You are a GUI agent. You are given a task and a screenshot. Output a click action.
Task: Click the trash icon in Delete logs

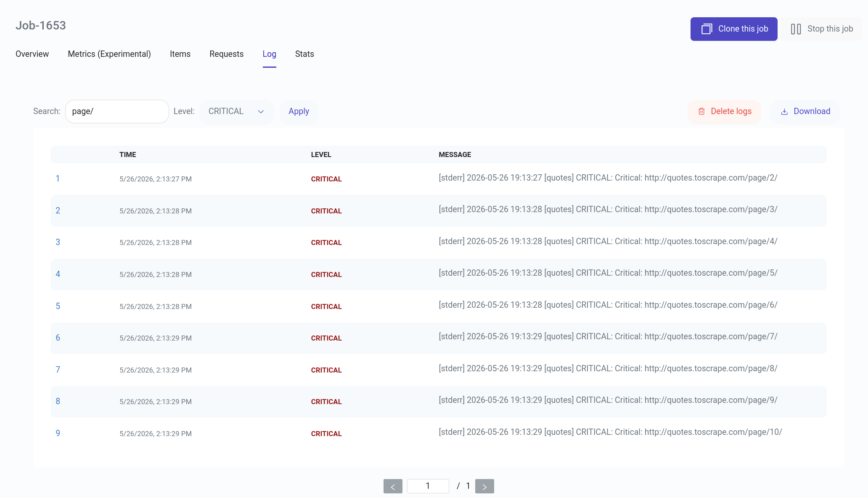[x=701, y=112]
